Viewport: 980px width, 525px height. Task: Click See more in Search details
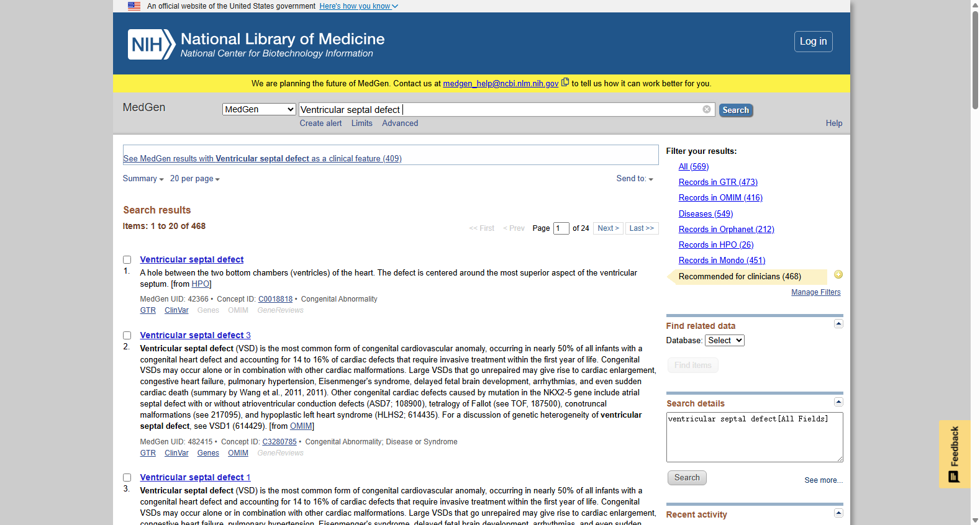[823, 480]
